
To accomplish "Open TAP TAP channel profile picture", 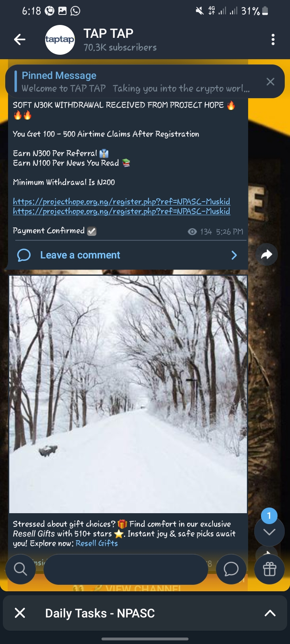I will (60, 40).
